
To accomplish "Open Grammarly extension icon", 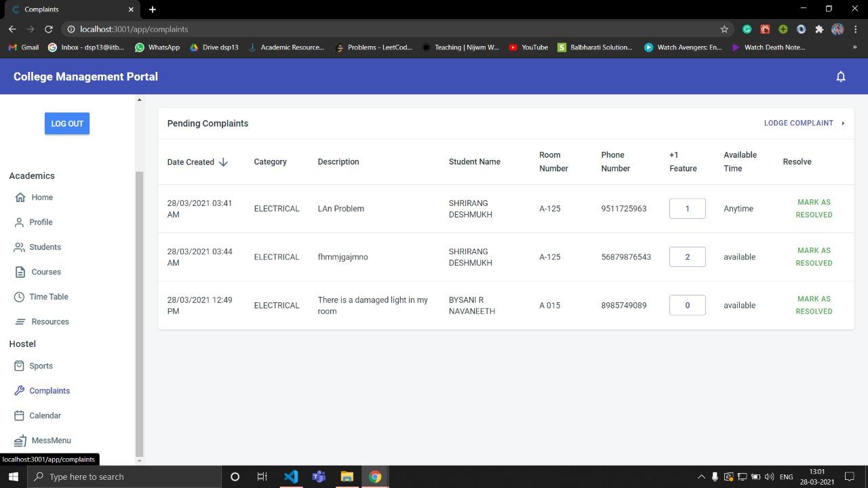I will pyautogui.click(x=747, y=29).
